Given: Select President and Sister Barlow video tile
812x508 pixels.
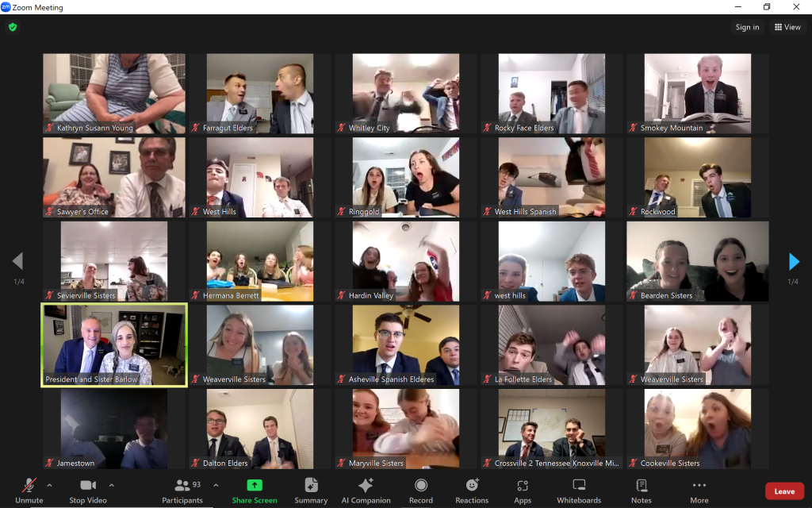Looking at the screenshot, I should click(x=114, y=345).
